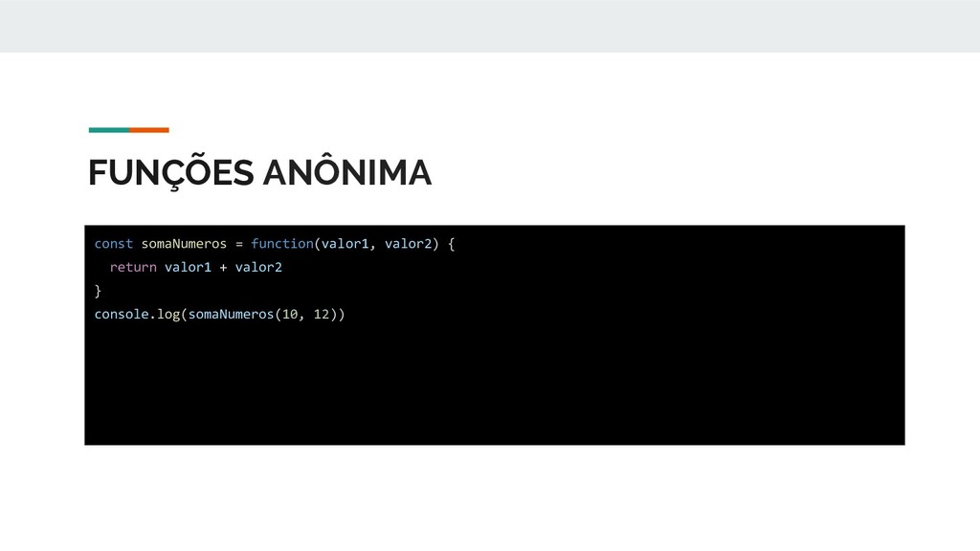The image size is (980, 551).
Task: Click the 'valor2' parameter in function signature
Action: [x=408, y=244]
